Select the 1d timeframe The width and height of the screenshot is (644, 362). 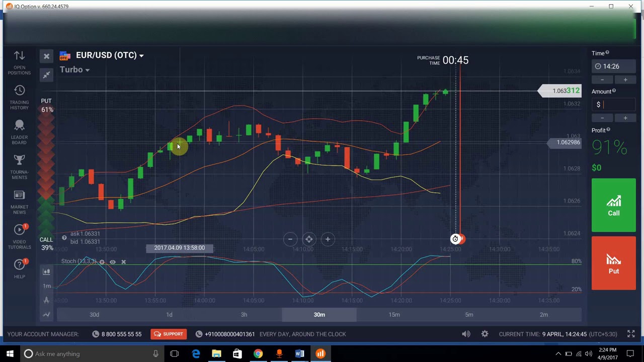pyautogui.click(x=169, y=315)
